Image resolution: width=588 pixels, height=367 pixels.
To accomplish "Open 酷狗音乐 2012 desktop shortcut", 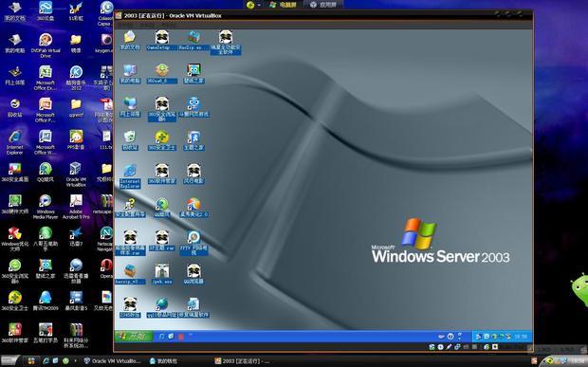I will pos(76,78).
